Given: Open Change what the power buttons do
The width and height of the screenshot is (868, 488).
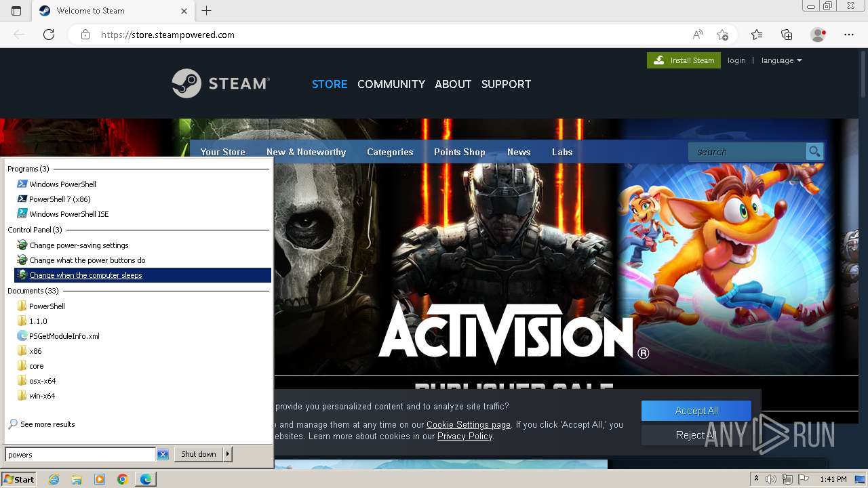Looking at the screenshot, I should [87, 260].
